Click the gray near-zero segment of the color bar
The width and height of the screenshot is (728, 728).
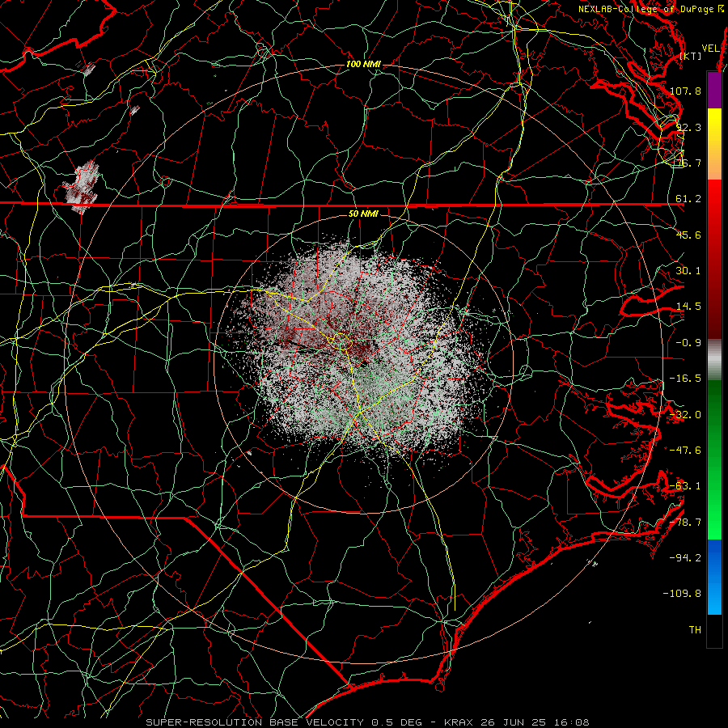[x=714, y=358]
